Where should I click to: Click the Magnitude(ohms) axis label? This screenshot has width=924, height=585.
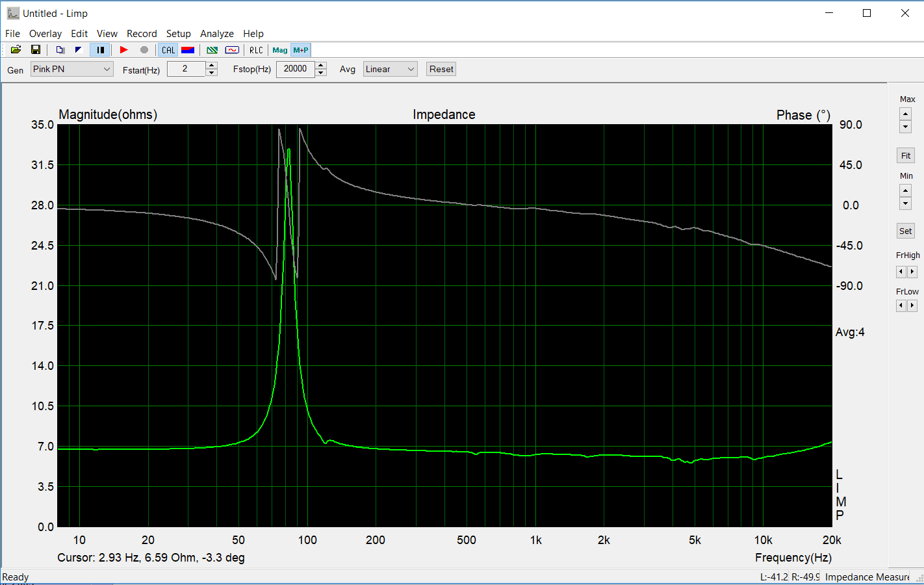(x=108, y=114)
